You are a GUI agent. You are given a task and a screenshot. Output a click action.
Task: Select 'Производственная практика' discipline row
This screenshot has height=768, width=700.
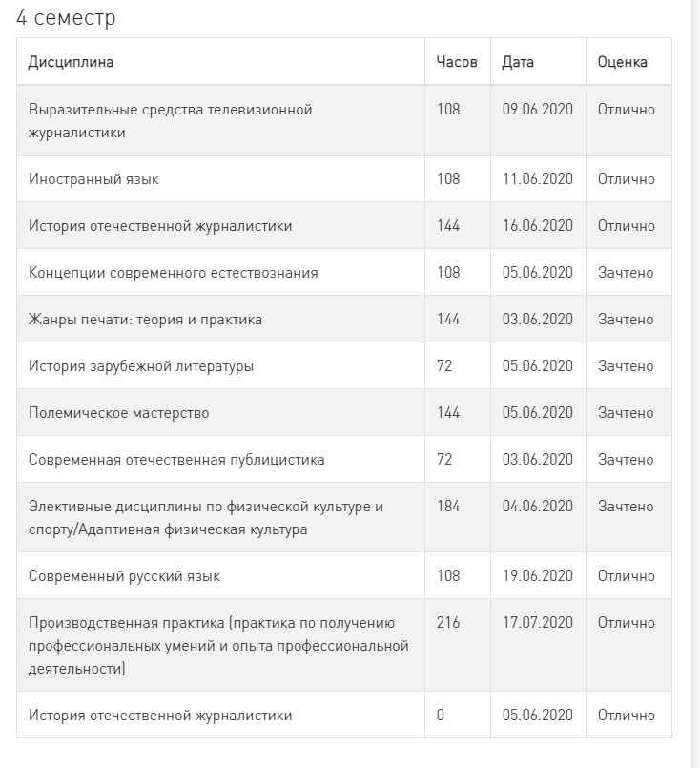[344, 646]
